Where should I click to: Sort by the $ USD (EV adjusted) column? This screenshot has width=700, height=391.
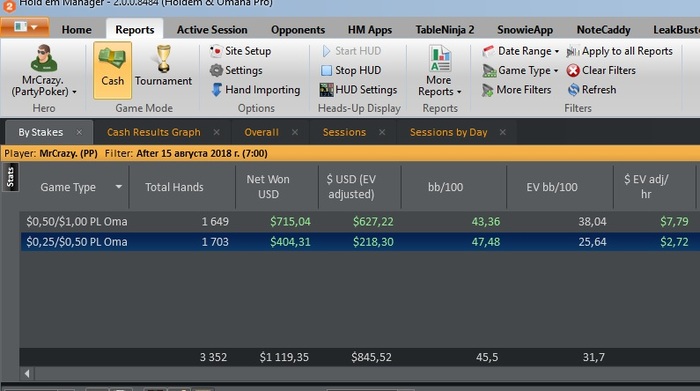351,187
